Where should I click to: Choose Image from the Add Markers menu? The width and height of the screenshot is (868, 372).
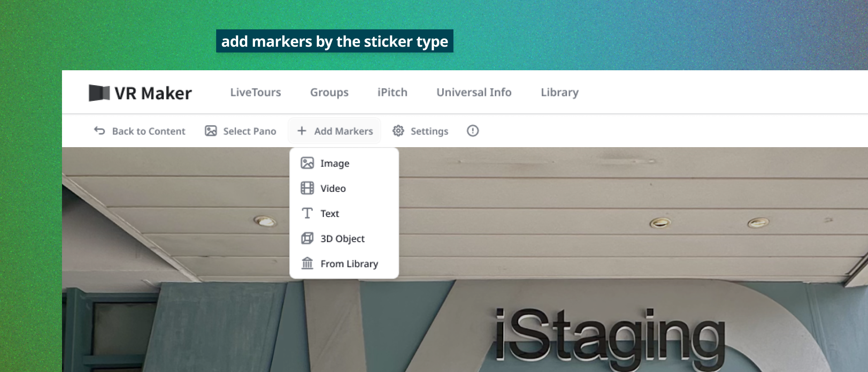pyautogui.click(x=344, y=163)
